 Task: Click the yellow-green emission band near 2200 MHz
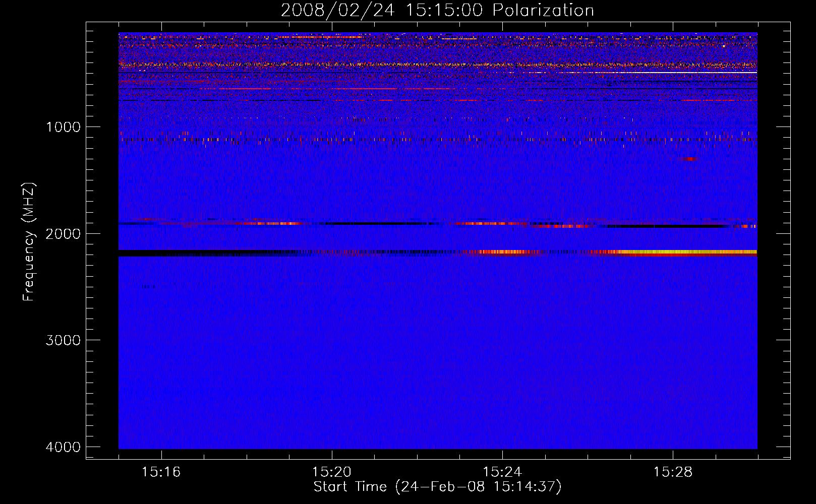coord(688,251)
